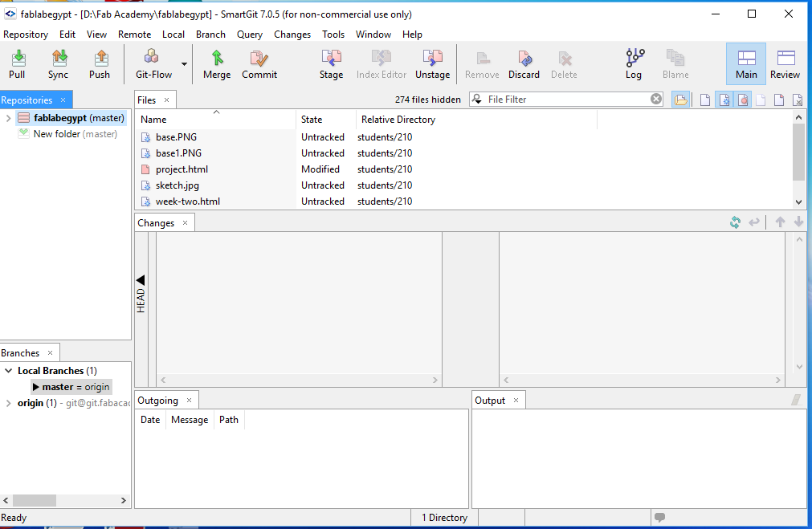
Task: Open the Branch menu
Action: tap(210, 35)
